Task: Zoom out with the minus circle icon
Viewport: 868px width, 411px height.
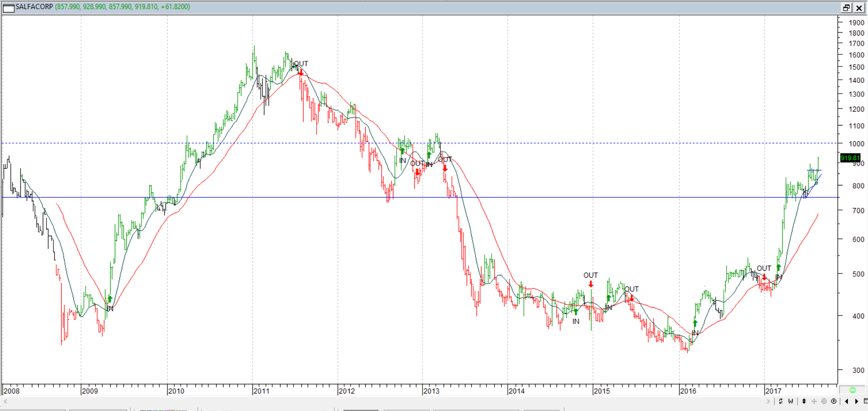Action: [x=824, y=401]
